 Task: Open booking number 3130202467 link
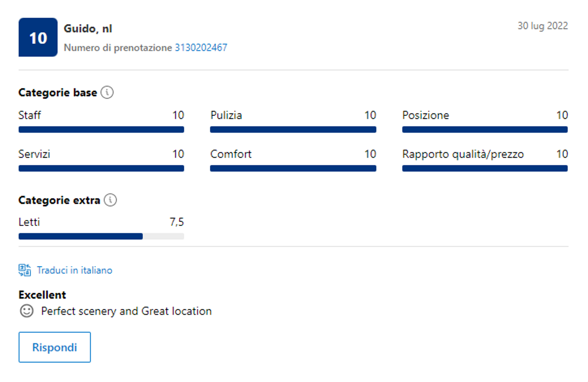tap(201, 48)
